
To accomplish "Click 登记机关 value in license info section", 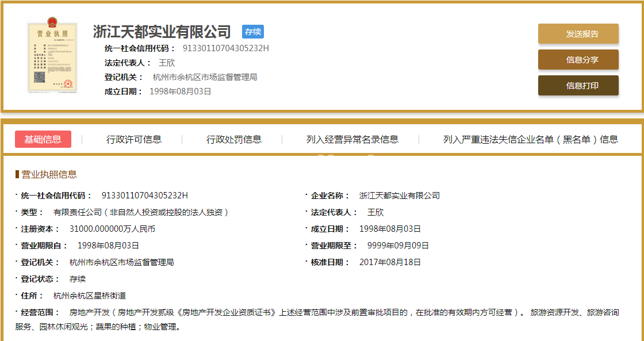I will (x=121, y=262).
